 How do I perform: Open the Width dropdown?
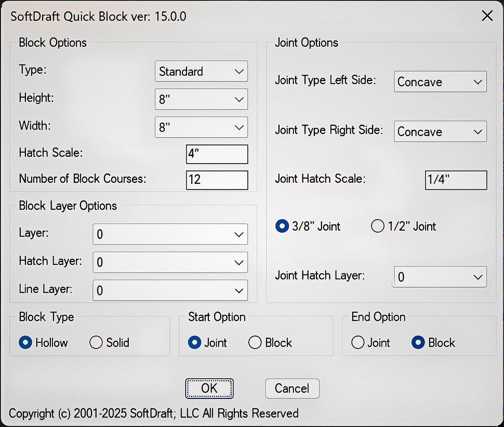(201, 127)
